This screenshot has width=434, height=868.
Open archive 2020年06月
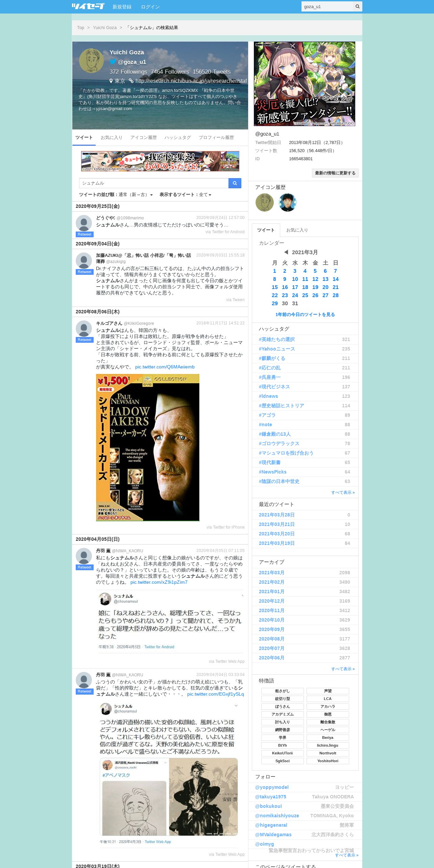272,658
